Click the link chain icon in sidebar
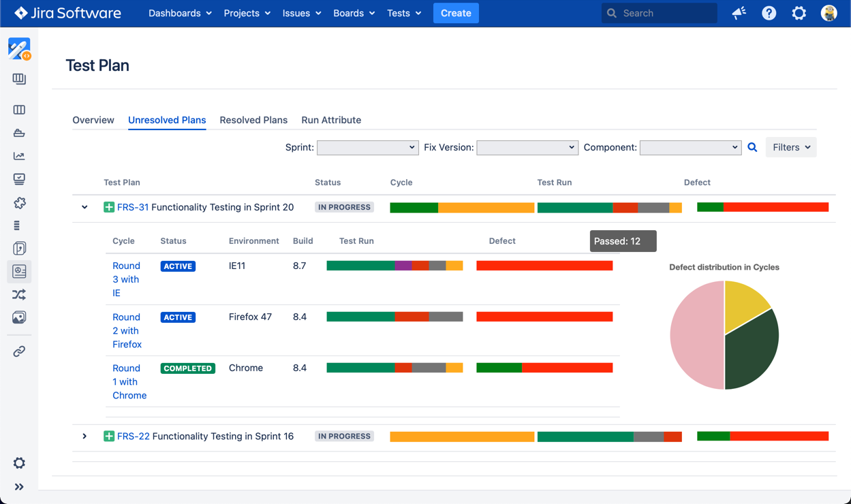Image resolution: width=851 pixels, height=504 pixels. pos(19,351)
